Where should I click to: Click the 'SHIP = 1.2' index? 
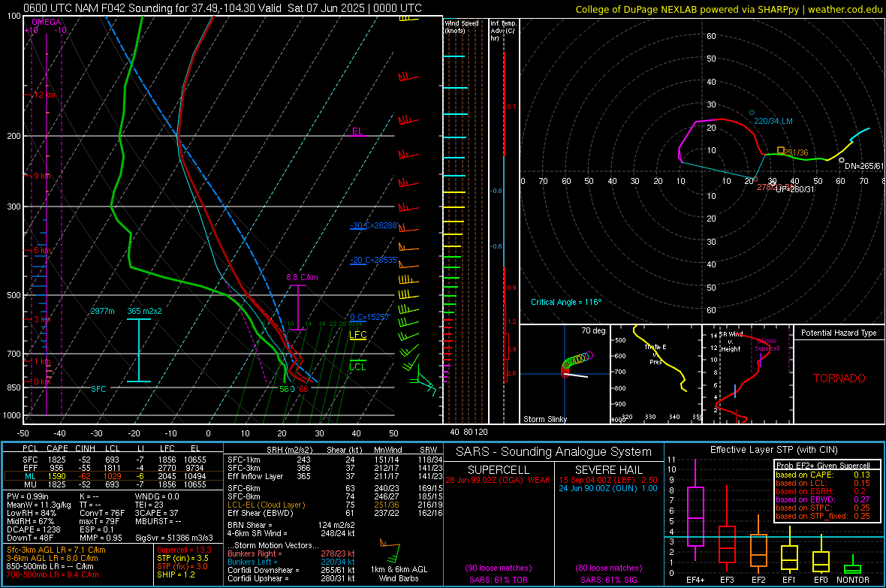(176, 575)
